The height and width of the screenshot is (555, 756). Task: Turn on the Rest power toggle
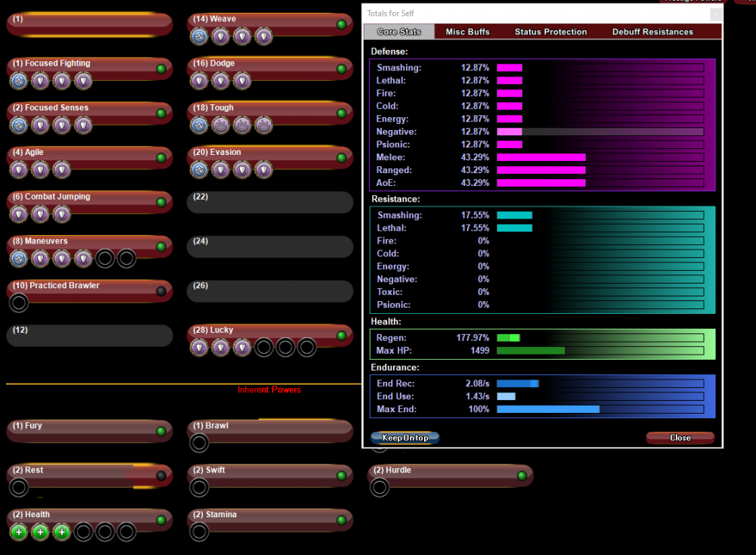click(x=160, y=476)
